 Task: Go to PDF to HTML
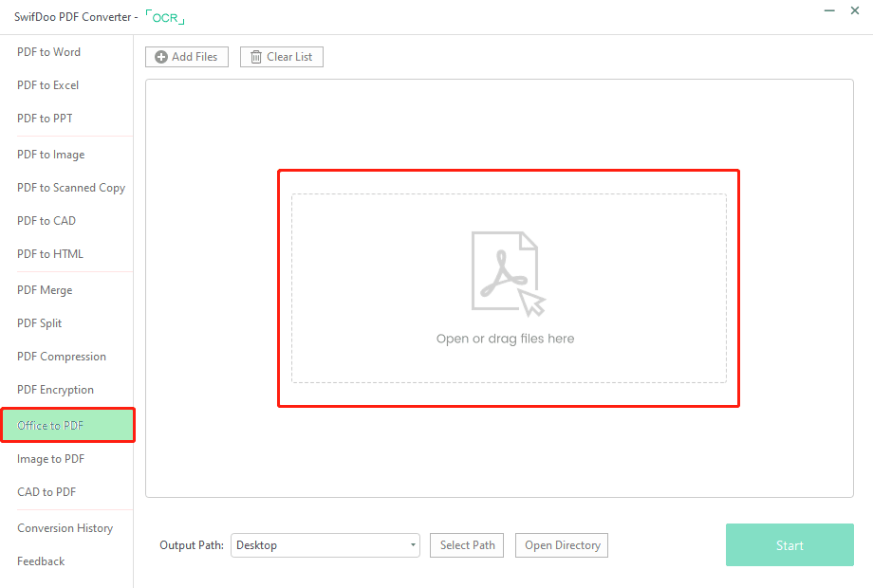tap(50, 254)
